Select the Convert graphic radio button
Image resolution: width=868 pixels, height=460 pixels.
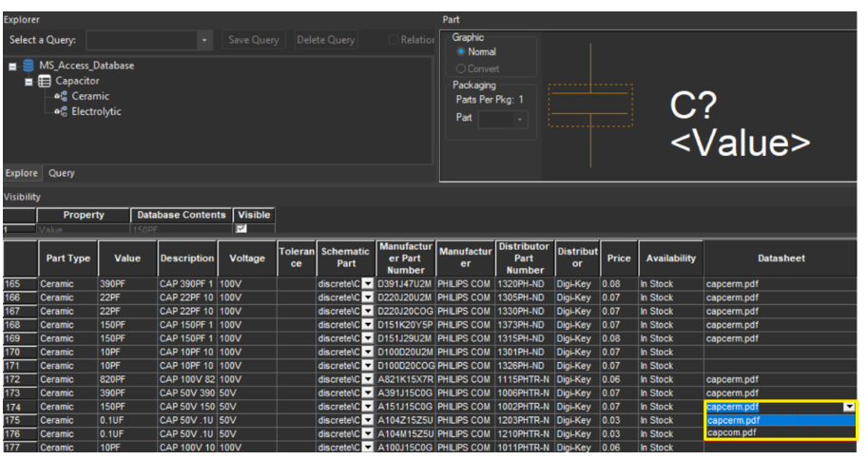462,68
